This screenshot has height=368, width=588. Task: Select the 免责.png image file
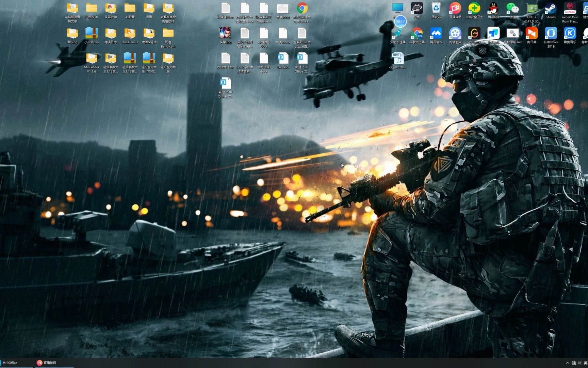click(283, 10)
